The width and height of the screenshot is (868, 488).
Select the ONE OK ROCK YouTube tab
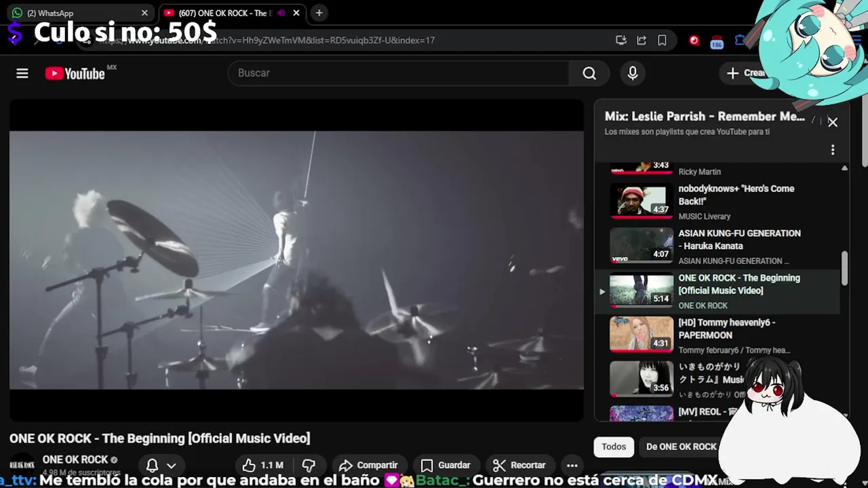(x=231, y=13)
